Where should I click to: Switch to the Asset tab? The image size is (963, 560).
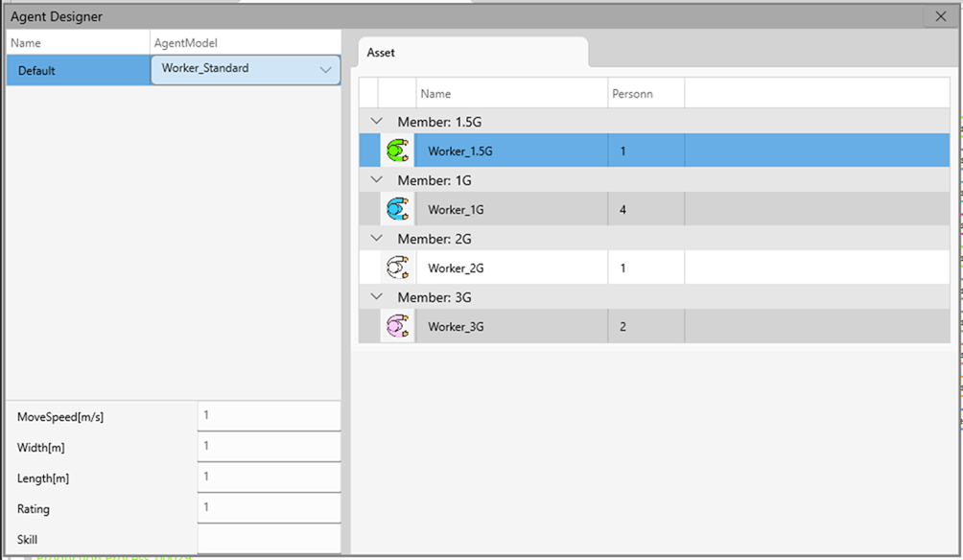381,53
